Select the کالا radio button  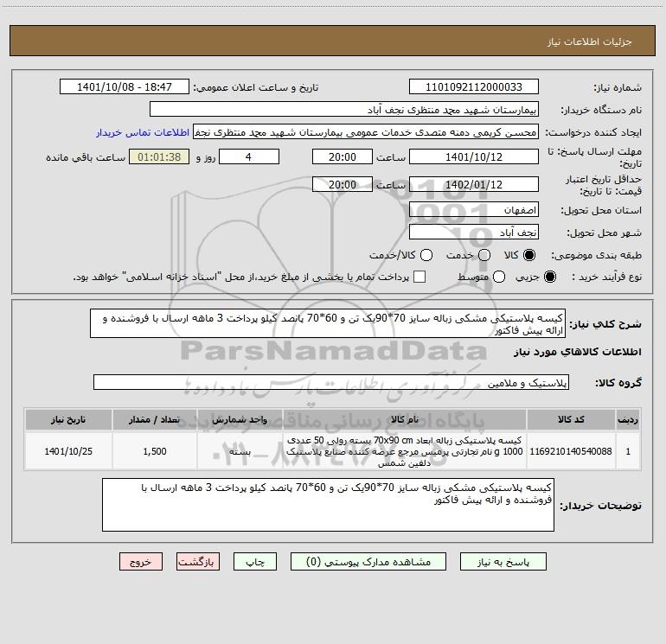[x=529, y=255]
